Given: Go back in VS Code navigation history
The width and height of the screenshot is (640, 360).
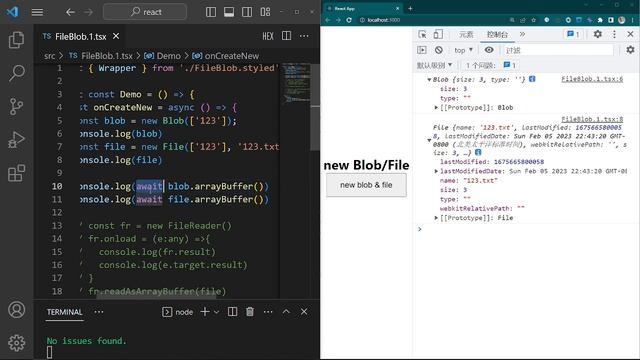Looking at the screenshot, I should pyautogui.click(x=70, y=12).
